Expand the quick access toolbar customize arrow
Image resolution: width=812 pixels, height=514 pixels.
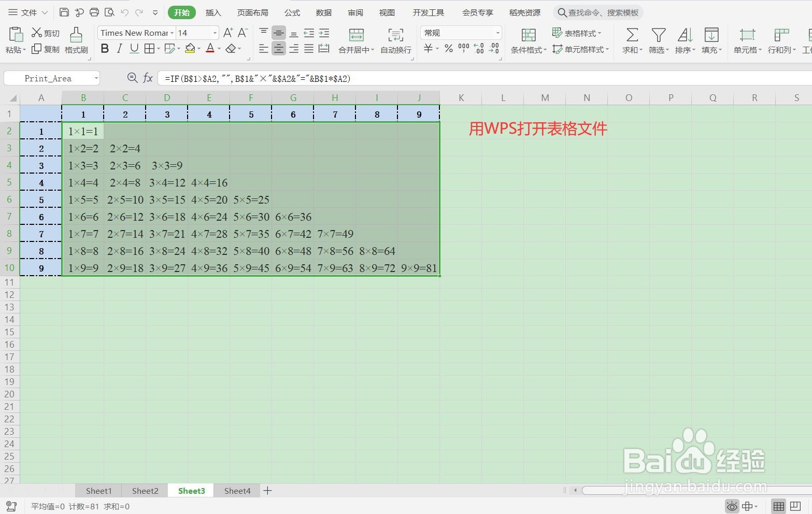(x=155, y=12)
